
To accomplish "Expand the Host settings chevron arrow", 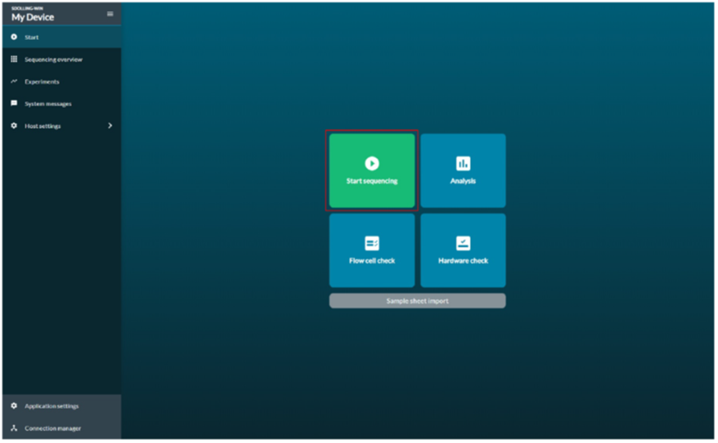I will pyautogui.click(x=110, y=125).
